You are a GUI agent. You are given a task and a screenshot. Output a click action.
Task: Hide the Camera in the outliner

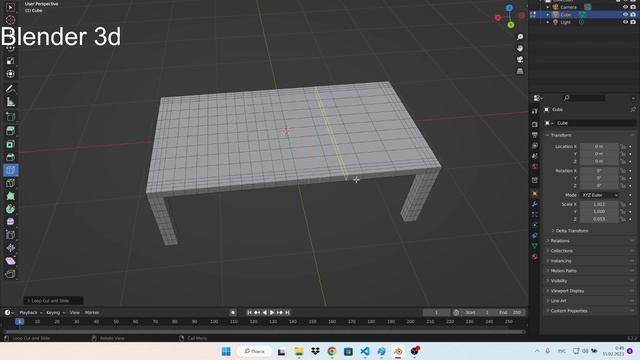[625, 7]
